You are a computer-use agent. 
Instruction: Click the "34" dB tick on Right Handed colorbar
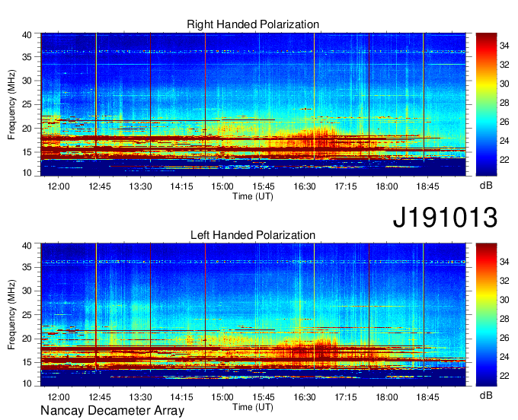click(504, 46)
